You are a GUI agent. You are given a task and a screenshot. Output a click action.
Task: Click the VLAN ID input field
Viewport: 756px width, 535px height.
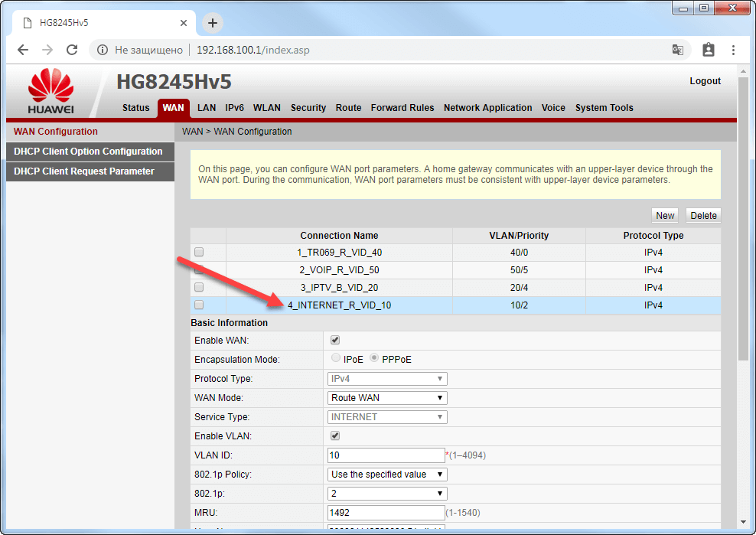(386, 455)
